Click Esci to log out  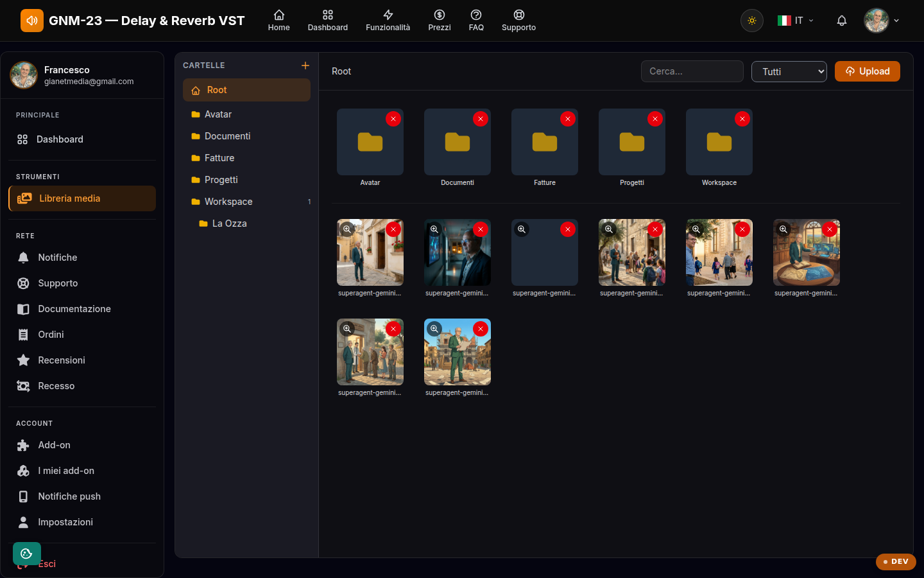[x=47, y=564]
